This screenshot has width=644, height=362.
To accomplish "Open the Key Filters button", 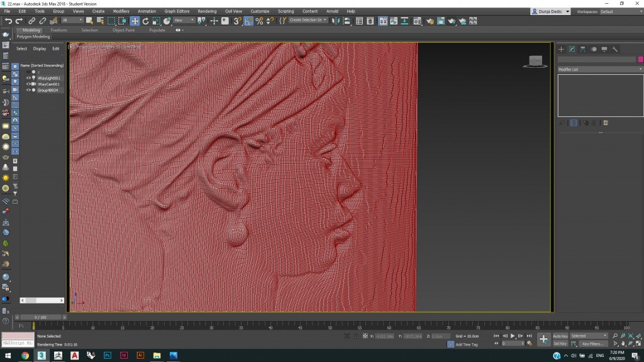I will (x=592, y=344).
